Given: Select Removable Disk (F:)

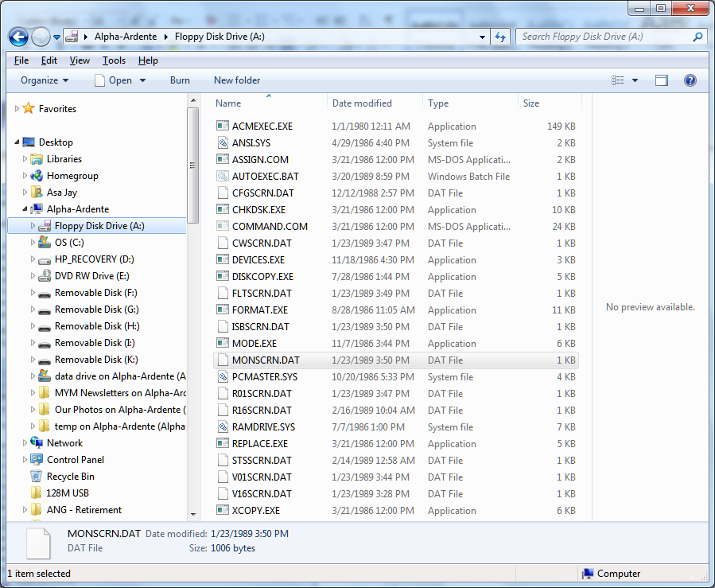Looking at the screenshot, I should coord(95,292).
